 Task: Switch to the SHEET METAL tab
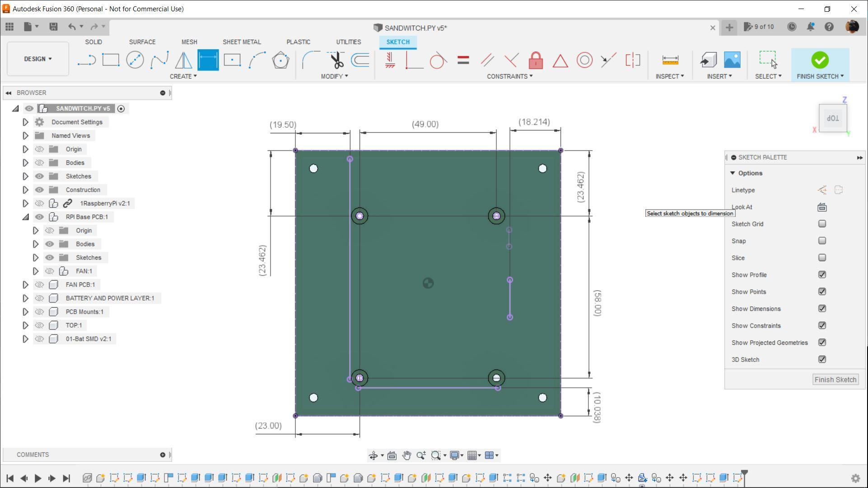pos(242,42)
